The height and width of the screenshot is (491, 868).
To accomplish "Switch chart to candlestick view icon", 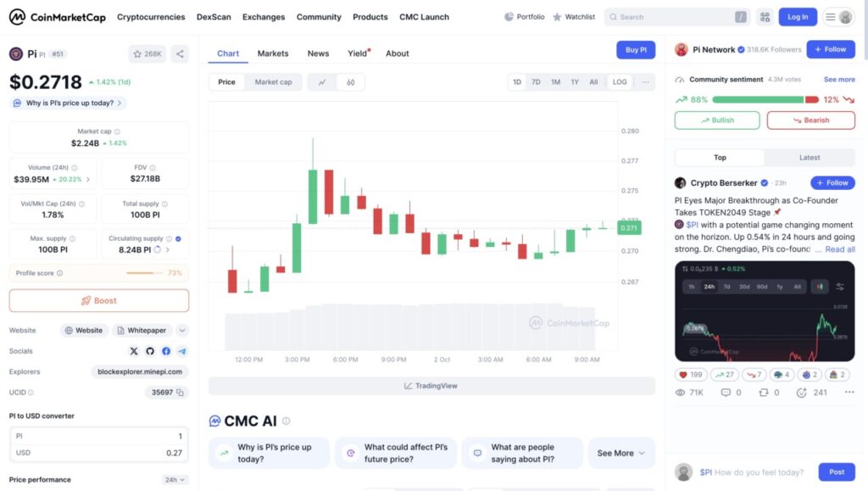I will click(351, 82).
